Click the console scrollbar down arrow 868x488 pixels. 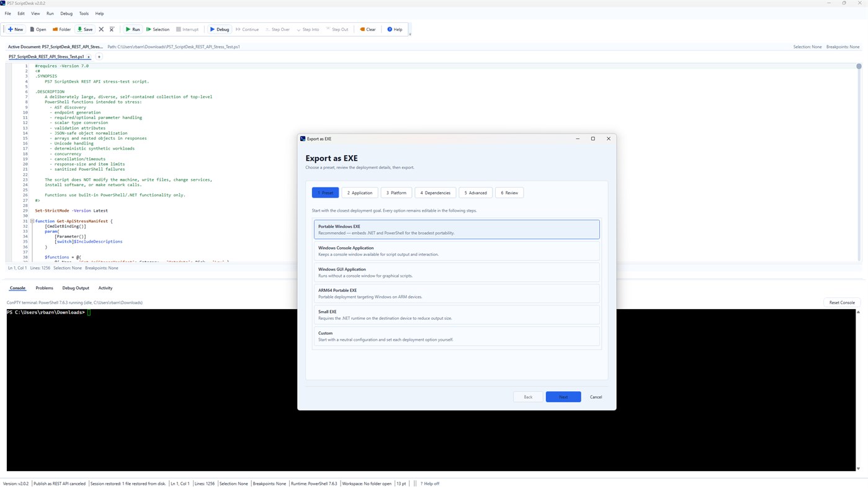[858, 469]
